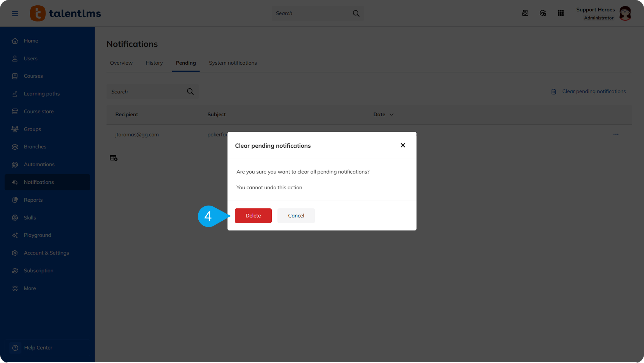Click Cancel in the dialog
Viewport: 644px width, 363px height.
[x=296, y=216]
